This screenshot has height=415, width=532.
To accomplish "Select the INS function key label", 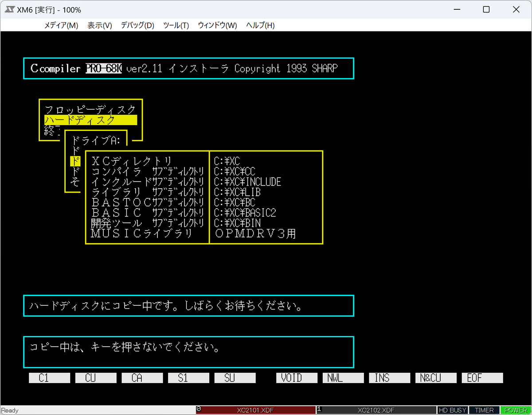I will [389, 378].
